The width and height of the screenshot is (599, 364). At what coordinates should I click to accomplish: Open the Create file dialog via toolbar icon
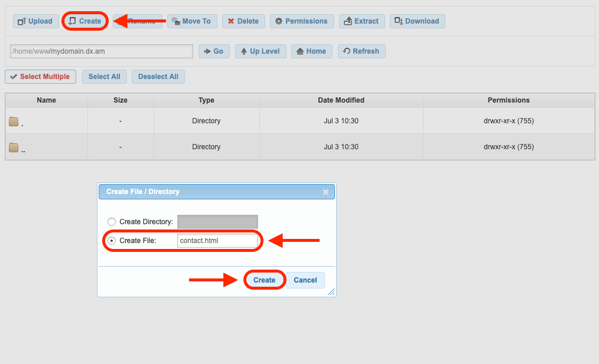click(x=84, y=21)
